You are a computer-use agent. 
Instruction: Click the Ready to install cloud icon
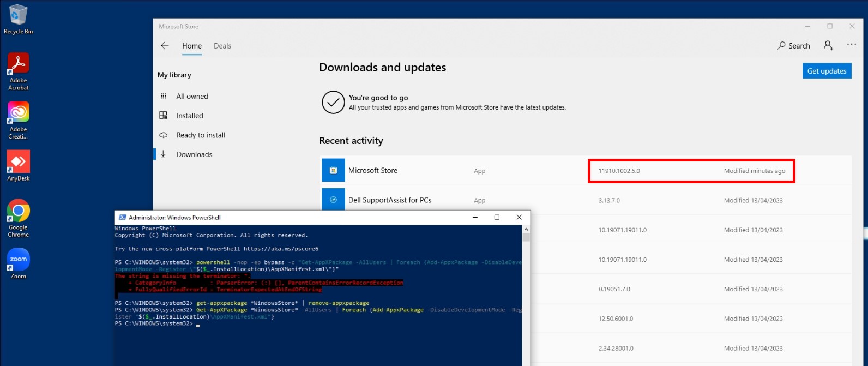(x=163, y=135)
